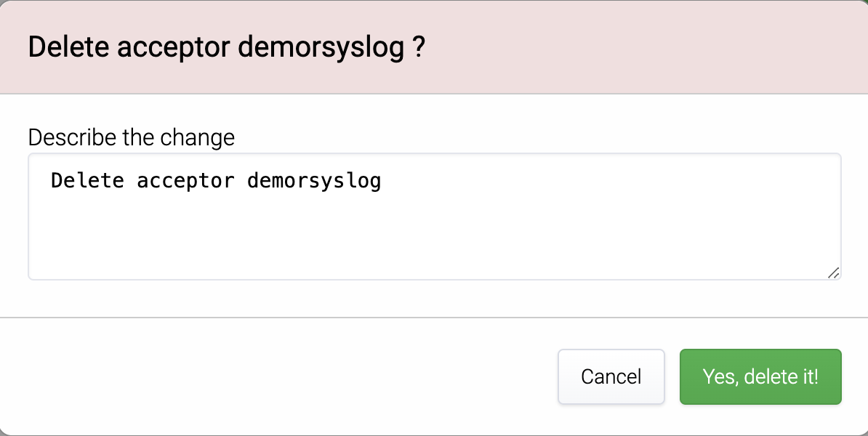Place cursor on 'acceptor' in the text area
This screenshot has height=436, width=868.
(x=185, y=180)
